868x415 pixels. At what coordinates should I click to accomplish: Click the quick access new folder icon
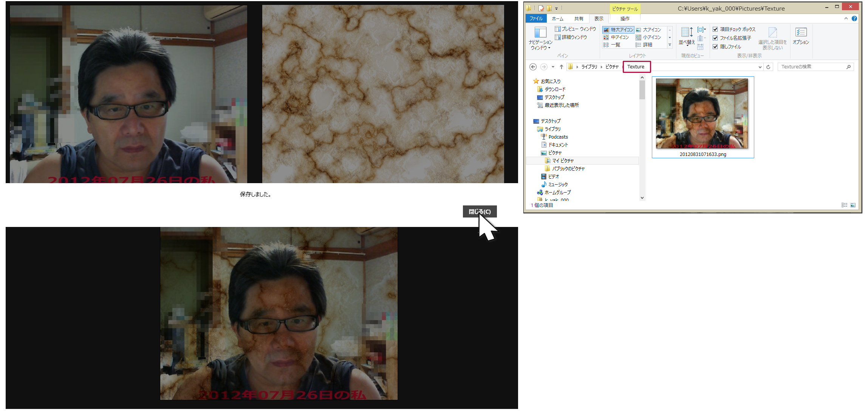tap(549, 8)
